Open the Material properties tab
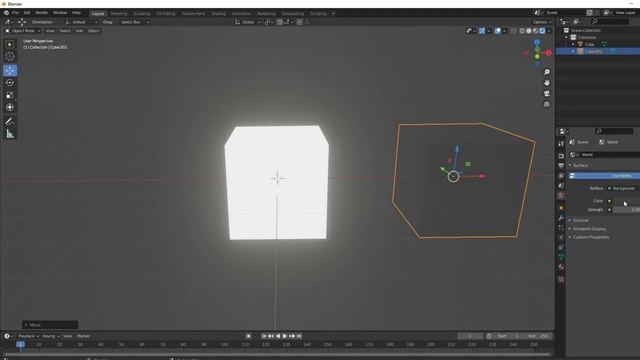 click(x=561, y=267)
